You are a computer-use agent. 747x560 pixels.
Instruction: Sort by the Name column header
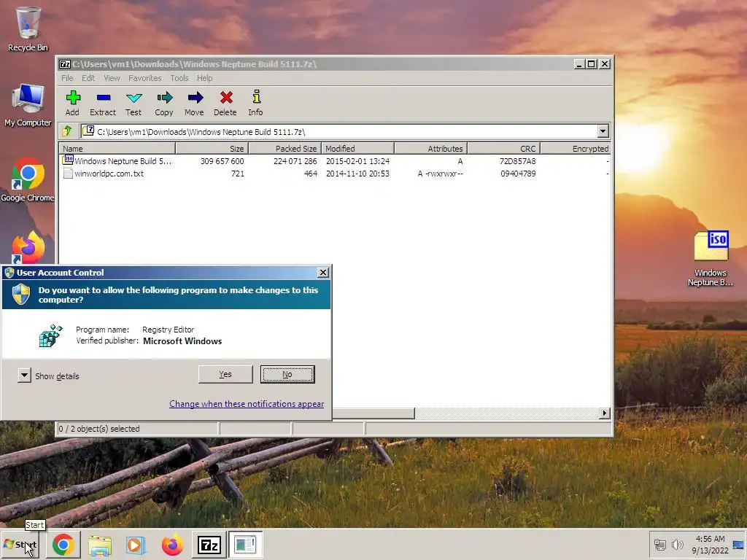(x=117, y=149)
